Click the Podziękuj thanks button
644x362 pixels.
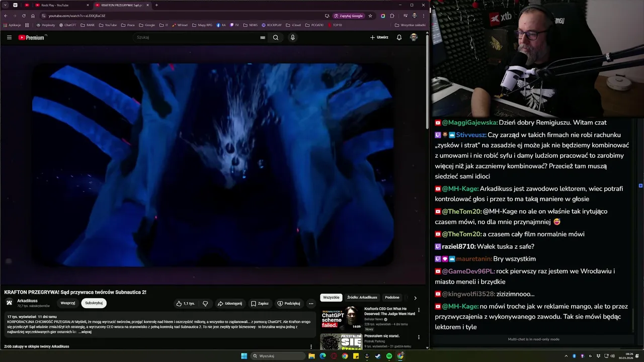pos(289,303)
